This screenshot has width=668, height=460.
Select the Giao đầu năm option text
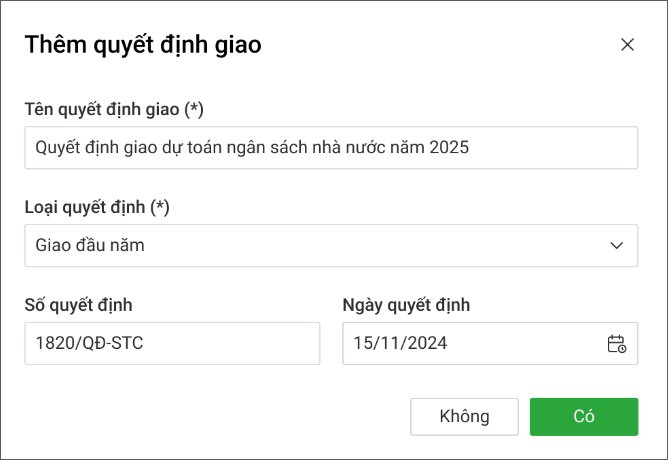click(90, 246)
